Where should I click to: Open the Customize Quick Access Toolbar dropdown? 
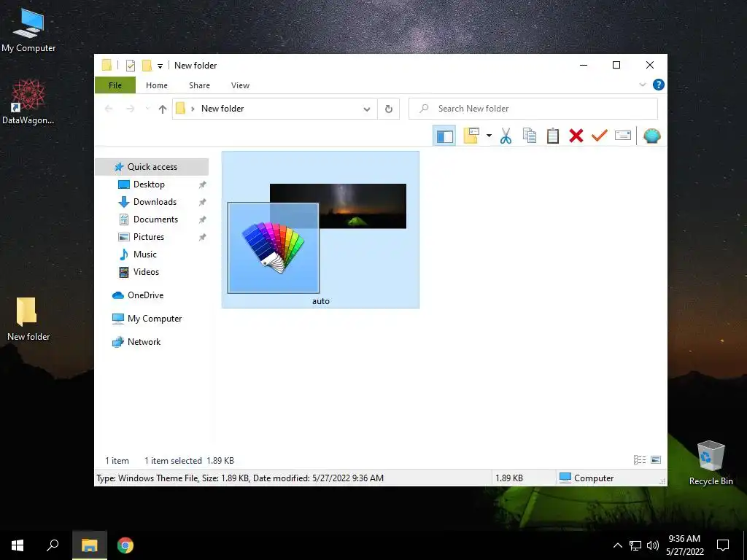(160, 66)
